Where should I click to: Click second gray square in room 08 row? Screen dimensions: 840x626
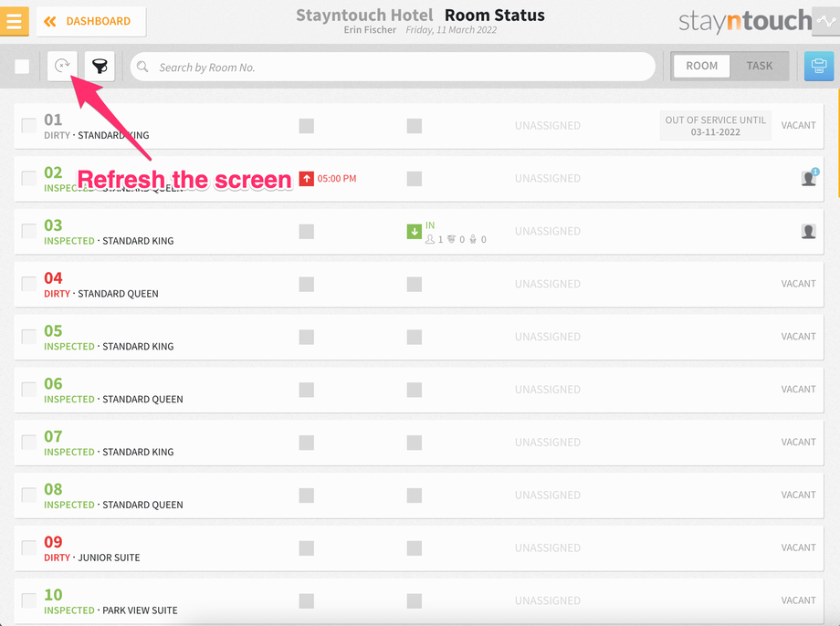[415, 496]
